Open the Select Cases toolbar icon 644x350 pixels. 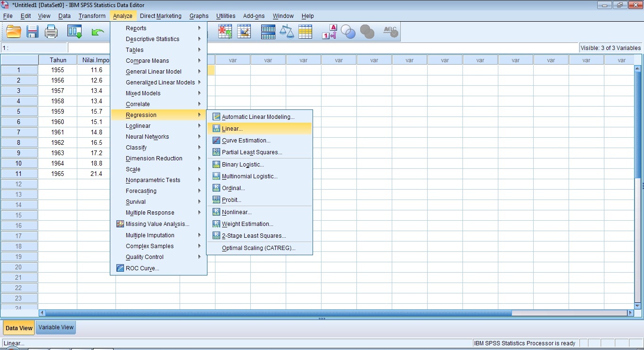point(305,32)
